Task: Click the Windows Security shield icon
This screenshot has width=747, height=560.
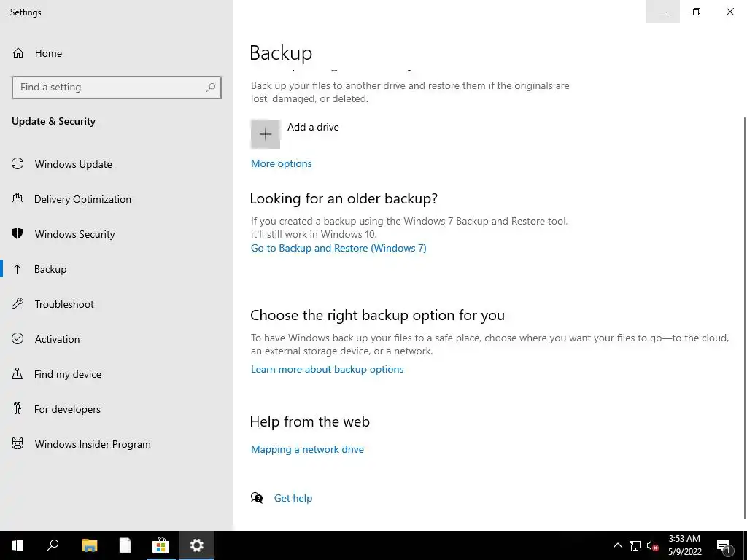Action: 18,234
